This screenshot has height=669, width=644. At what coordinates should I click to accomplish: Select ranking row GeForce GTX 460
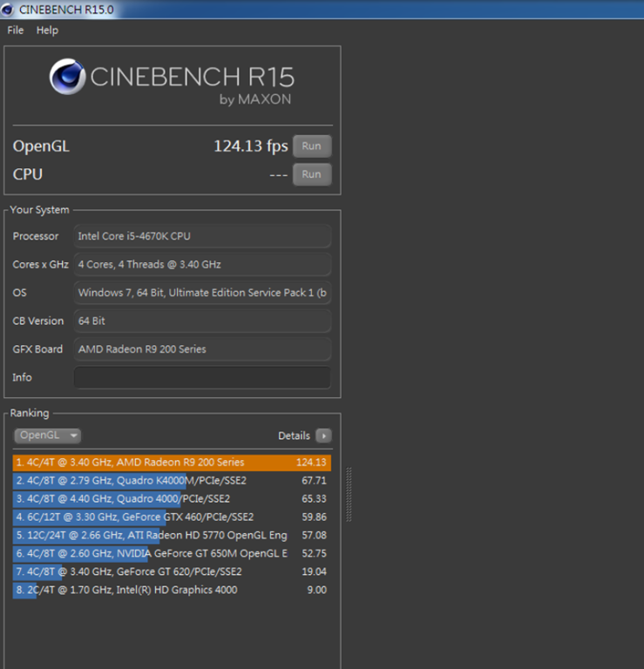point(172,517)
